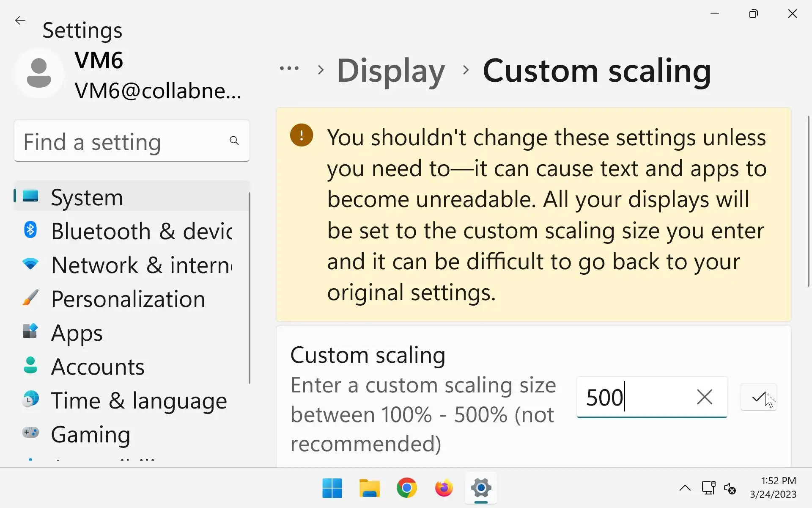Click the search magnifier icon
812x508 pixels.
234,141
